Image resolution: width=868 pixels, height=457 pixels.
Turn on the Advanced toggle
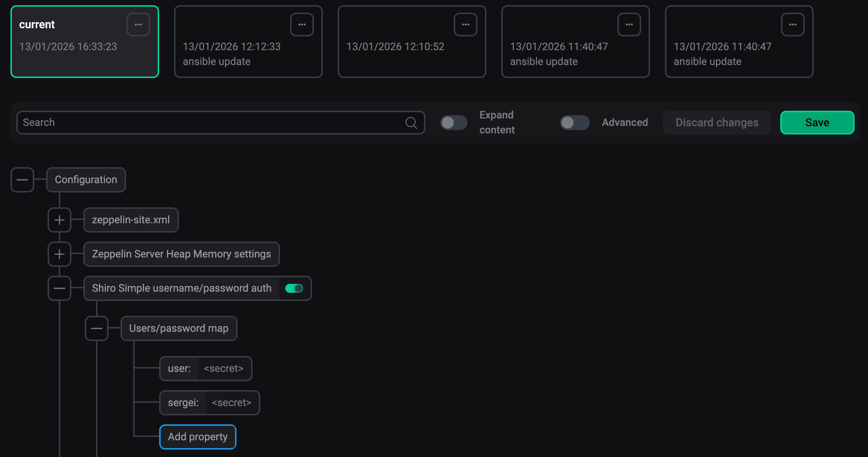tap(574, 122)
